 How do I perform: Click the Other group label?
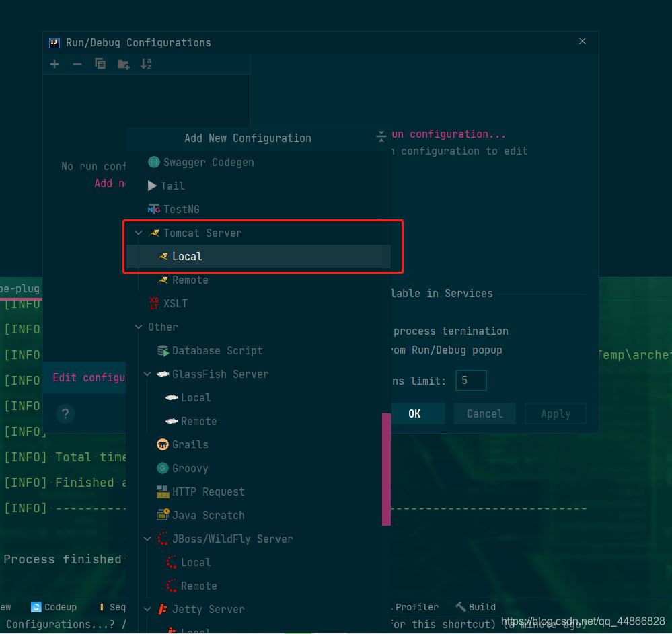pos(163,327)
